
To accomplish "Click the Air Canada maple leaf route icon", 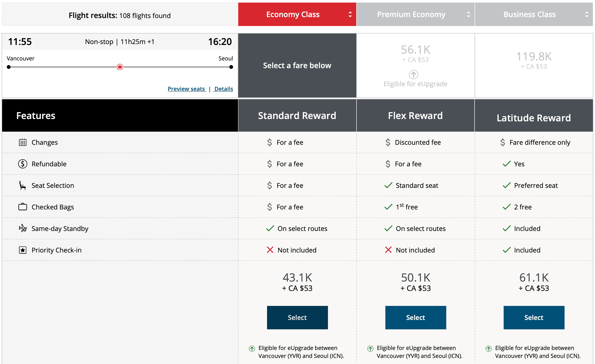I will pos(120,67).
